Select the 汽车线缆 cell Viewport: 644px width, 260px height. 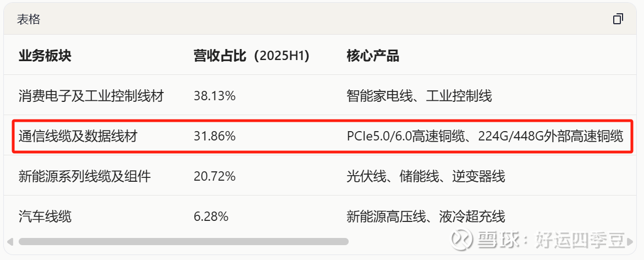pyautogui.click(x=45, y=216)
